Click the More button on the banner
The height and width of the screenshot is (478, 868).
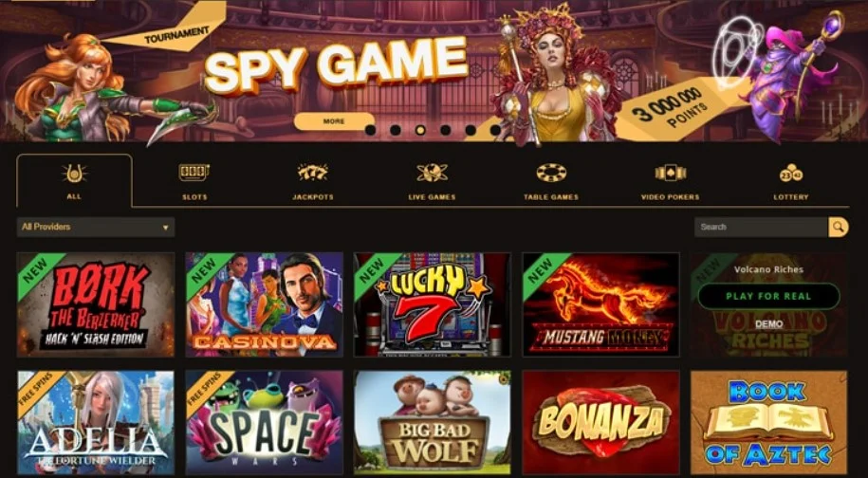(334, 121)
